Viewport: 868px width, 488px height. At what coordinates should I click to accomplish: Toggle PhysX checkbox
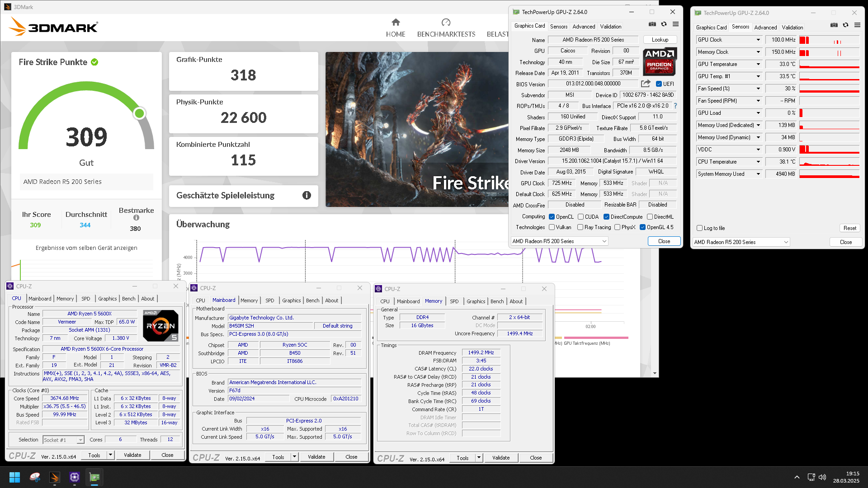click(617, 227)
